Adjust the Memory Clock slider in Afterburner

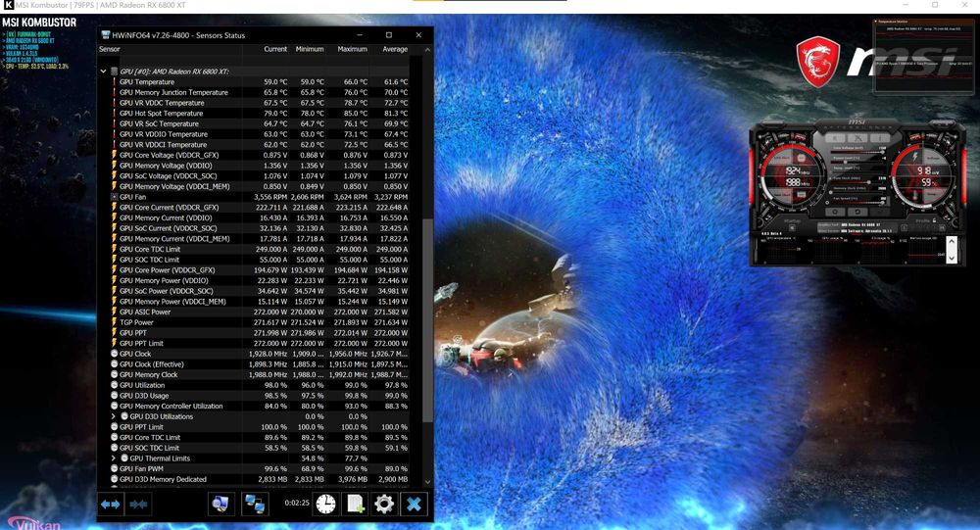[x=857, y=192]
